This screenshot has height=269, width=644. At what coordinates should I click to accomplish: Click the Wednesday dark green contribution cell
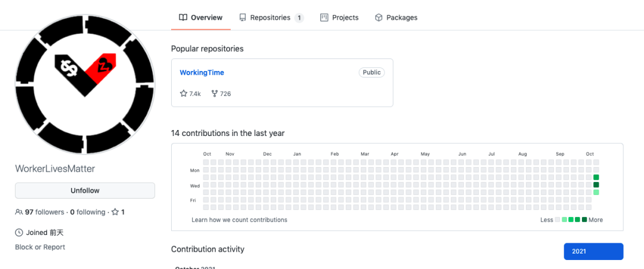click(x=596, y=185)
